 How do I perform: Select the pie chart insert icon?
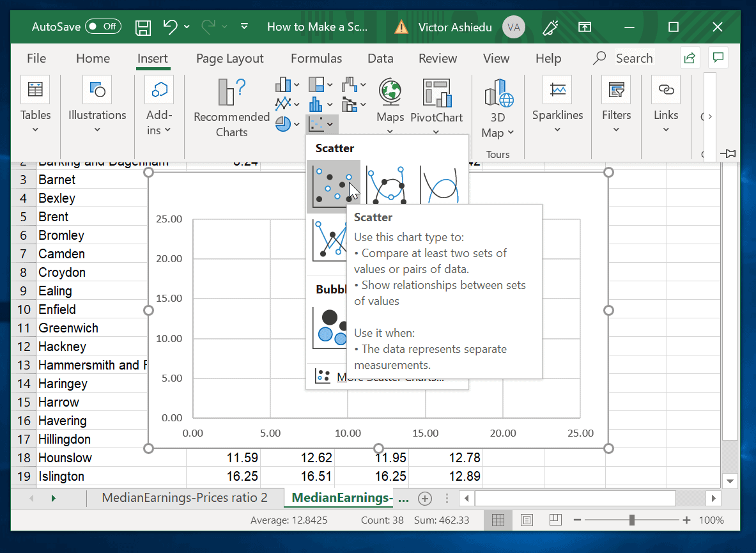[x=283, y=124]
